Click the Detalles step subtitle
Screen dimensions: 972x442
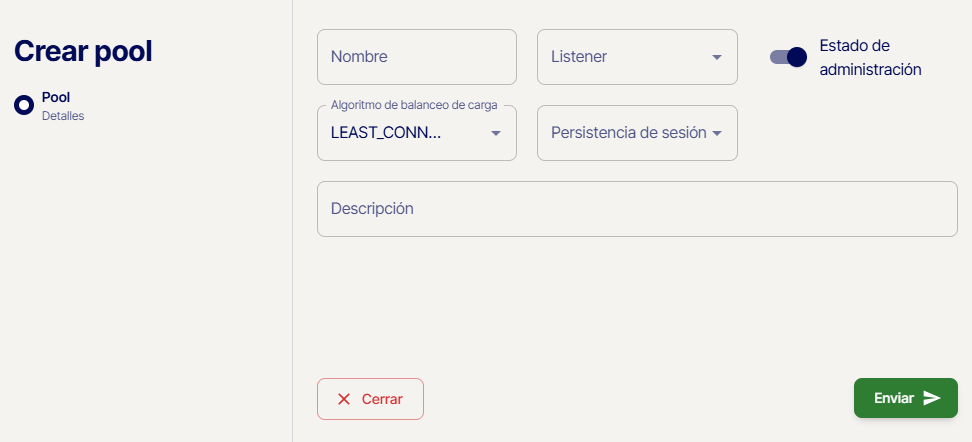(63, 116)
